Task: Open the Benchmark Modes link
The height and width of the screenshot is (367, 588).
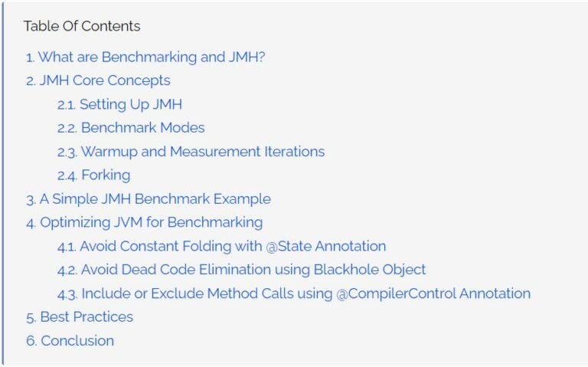Action: [x=131, y=128]
